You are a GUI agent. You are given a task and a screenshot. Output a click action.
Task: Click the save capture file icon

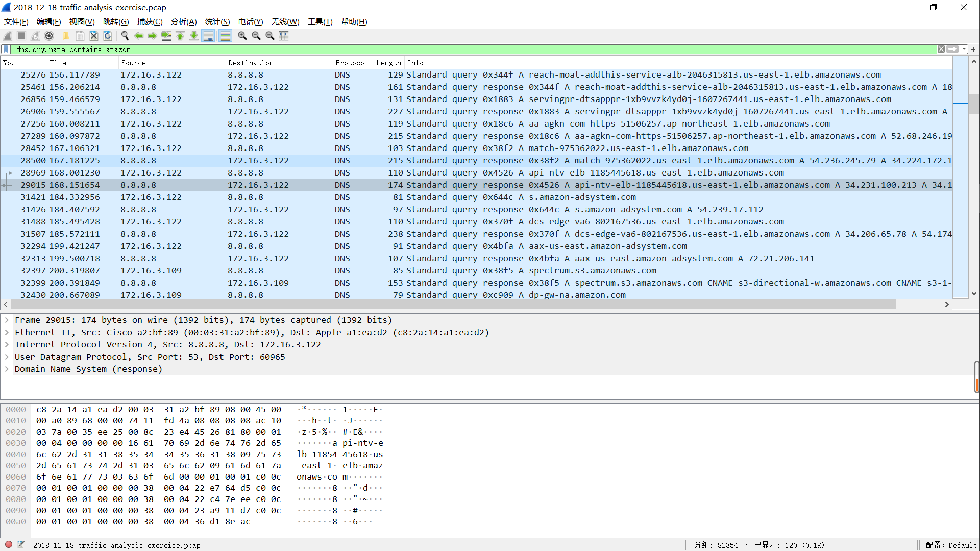80,36
